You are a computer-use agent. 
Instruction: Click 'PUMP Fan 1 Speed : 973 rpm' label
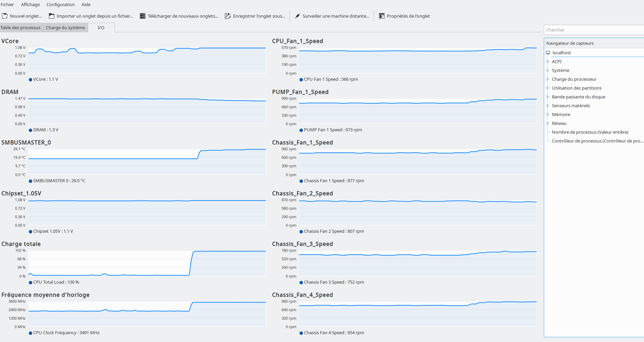pyautogui.click(x=333, y=130)
